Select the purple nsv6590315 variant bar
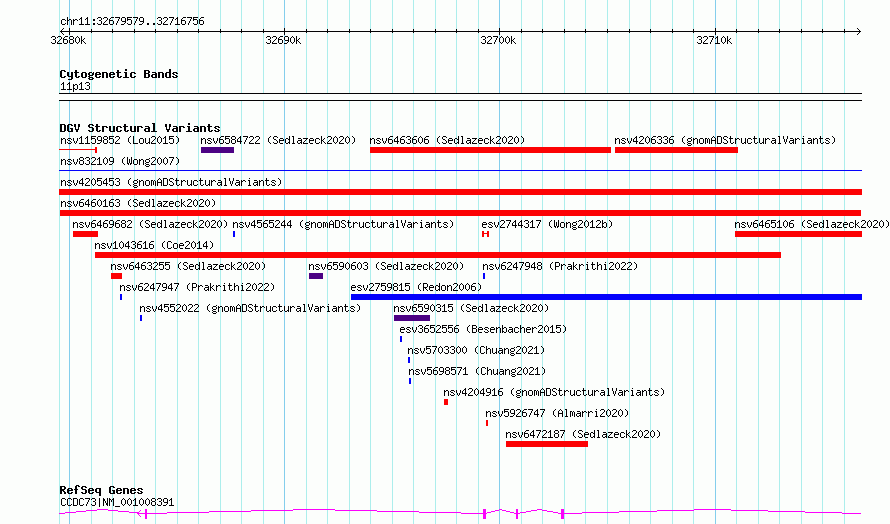 [x=412, y=318]
